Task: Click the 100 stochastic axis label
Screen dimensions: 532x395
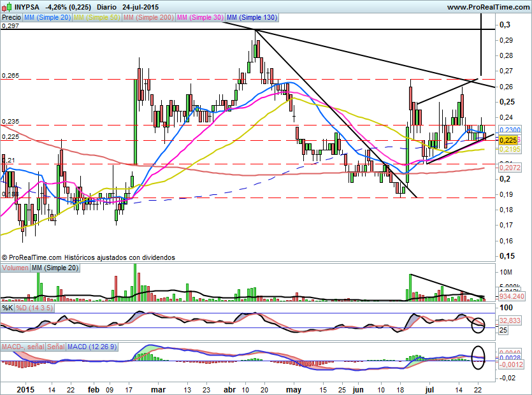Action: click(x=507, y=308)
